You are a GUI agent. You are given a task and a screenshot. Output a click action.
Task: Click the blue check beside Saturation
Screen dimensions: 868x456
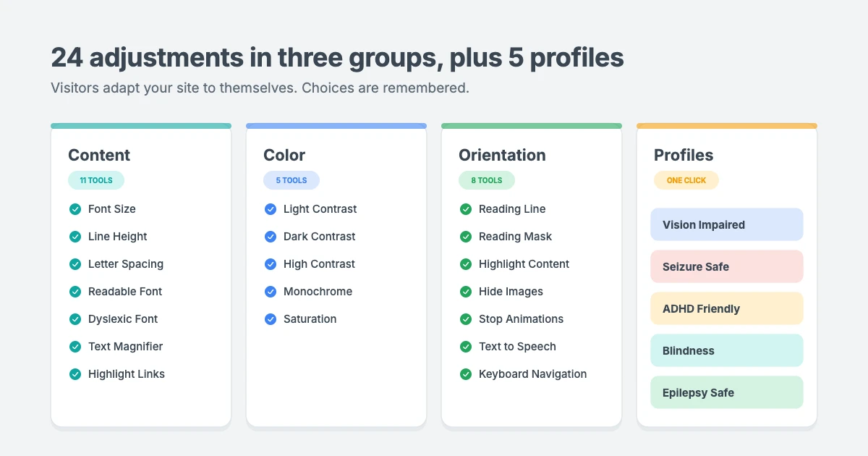271,319
